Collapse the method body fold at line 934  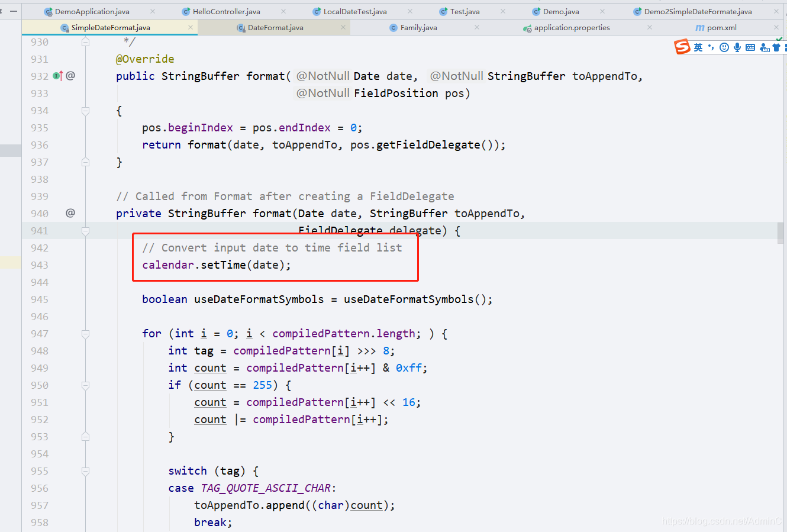pos(85,110)
